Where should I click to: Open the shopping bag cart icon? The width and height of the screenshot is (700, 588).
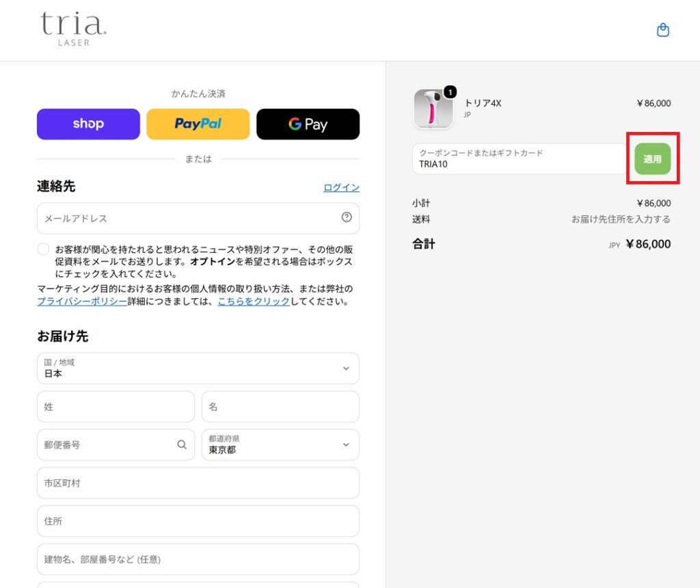[x=663, y=30]
